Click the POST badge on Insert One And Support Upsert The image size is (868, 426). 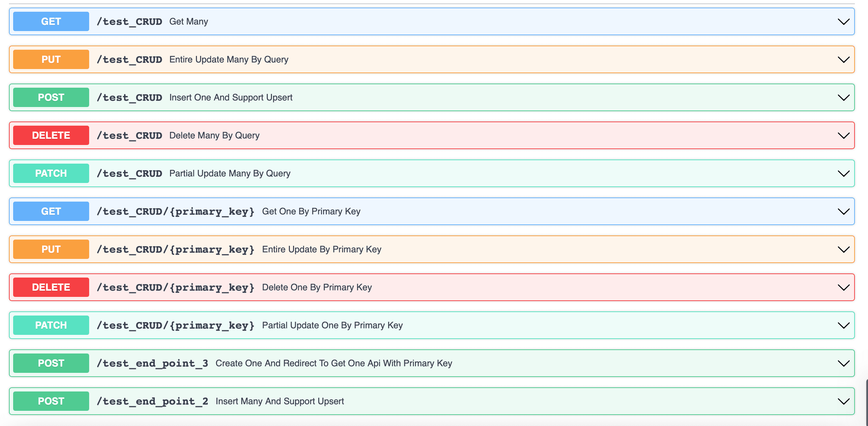click(x=51, y=97)
